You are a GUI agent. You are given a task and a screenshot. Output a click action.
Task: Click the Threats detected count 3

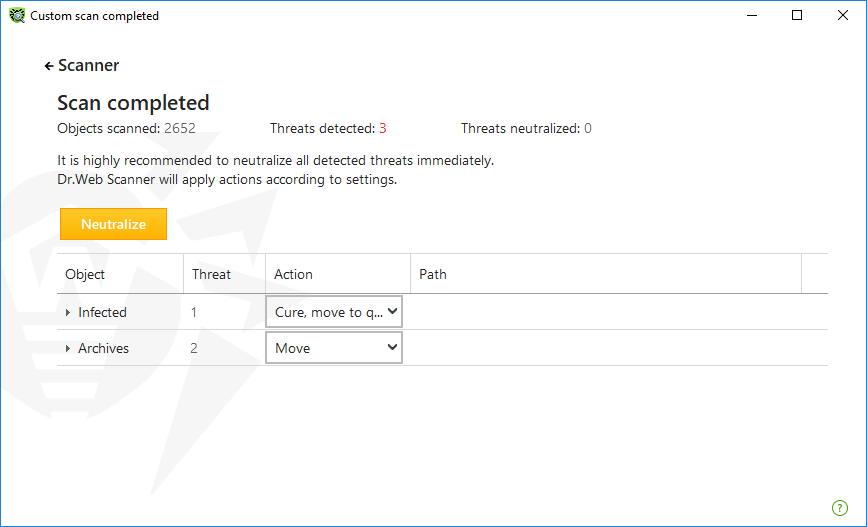click(x=383, y=128)
